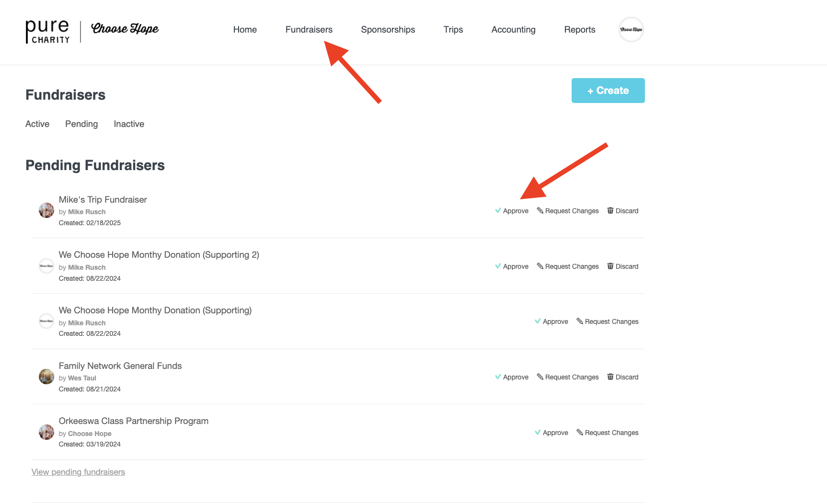Click Family Network General Funds avatar

46,377
